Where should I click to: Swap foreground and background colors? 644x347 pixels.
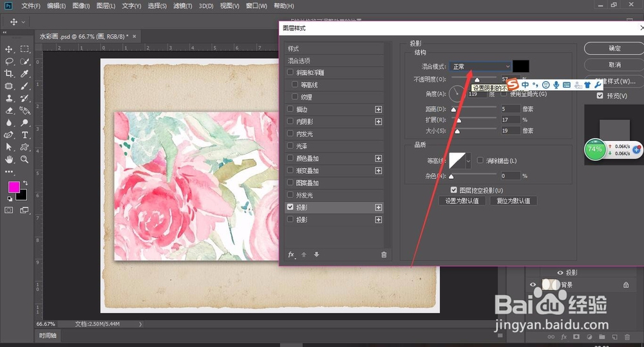coord(26,183)
